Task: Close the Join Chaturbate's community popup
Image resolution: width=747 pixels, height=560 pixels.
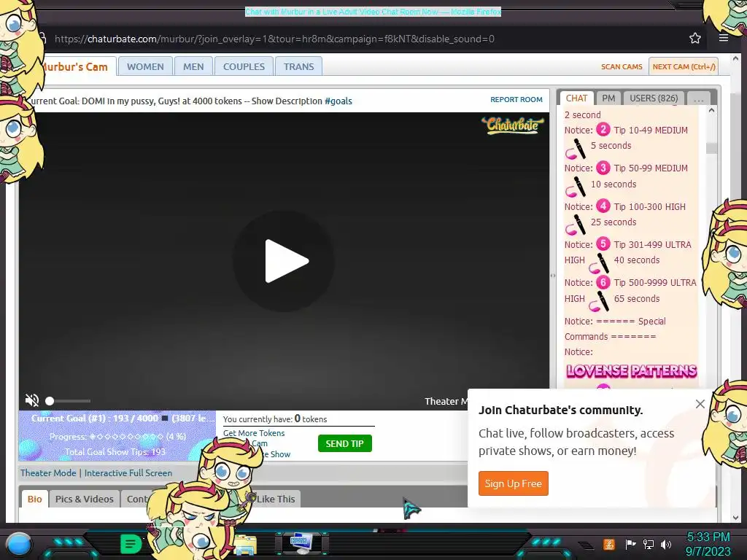Action: 700,404
